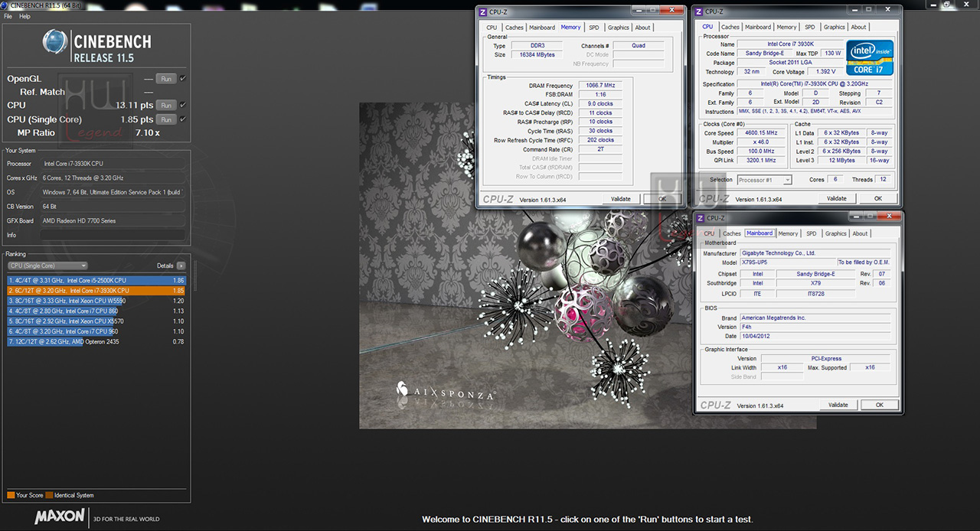Click the empty Info field in Your System
Screen dimensions: 980x531
click(113, 235)
